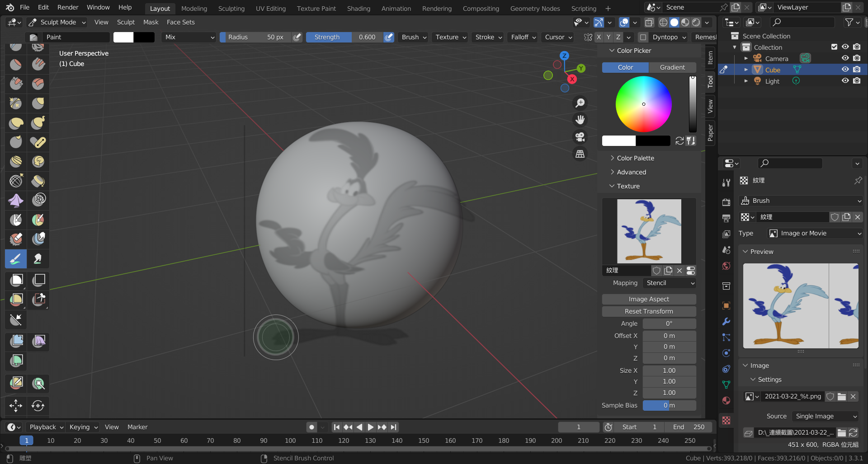Open the Stencil mapping dropdown

click(670, 283)
